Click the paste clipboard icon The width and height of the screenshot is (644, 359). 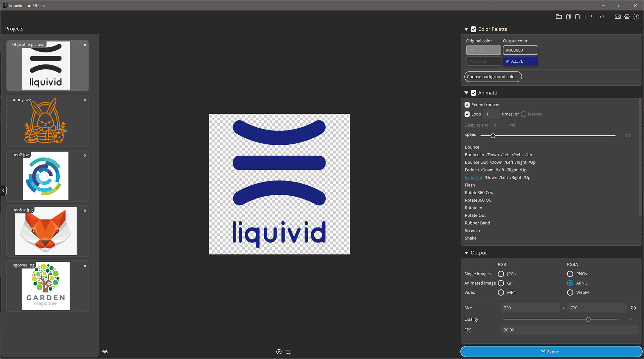(577, 17)
